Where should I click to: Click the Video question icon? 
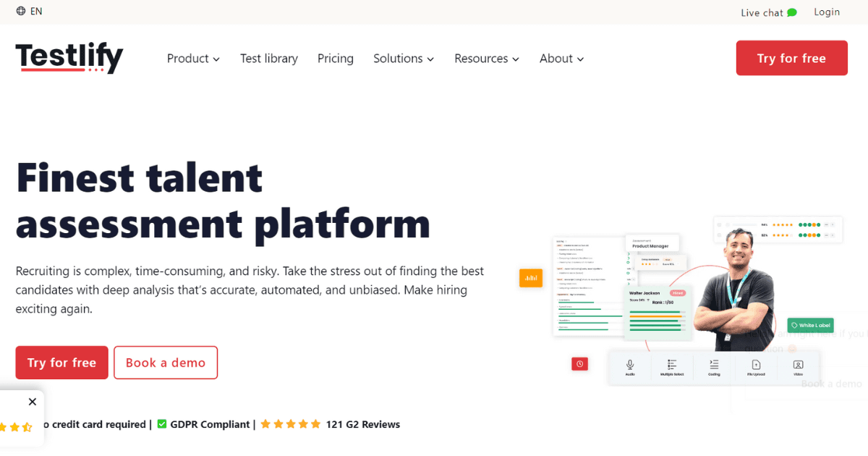pos(798,365)
